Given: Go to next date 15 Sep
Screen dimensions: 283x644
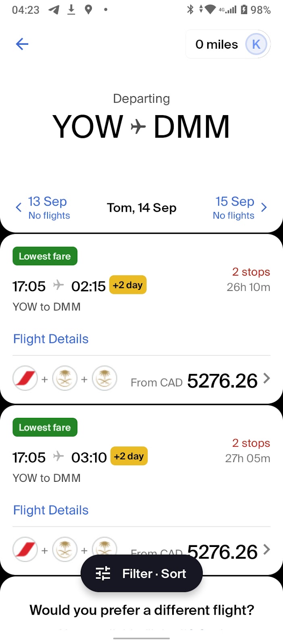Looking at the screenshot, I should [x=234, y=208].
